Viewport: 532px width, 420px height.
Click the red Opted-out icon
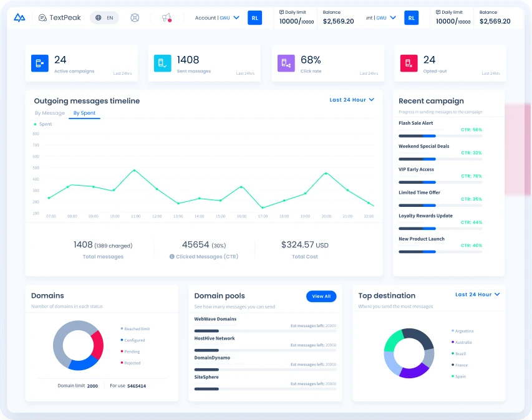[409, 63]
